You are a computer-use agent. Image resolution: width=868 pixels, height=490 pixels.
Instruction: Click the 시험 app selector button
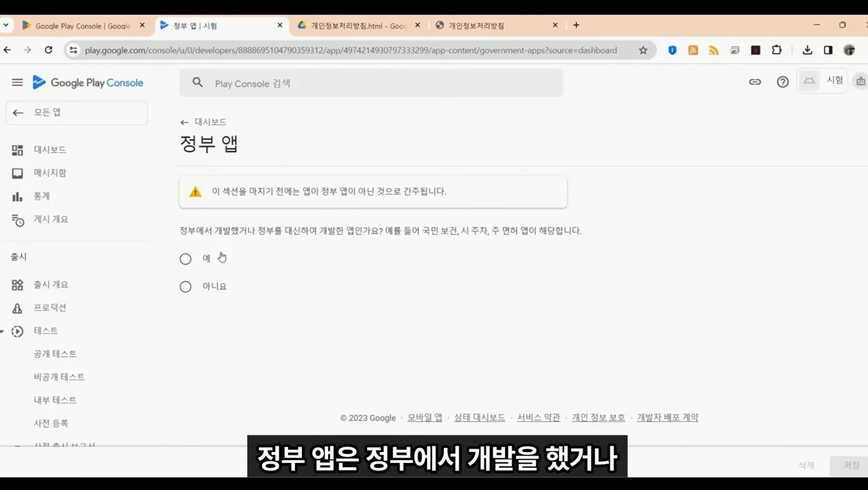(822, 81)
